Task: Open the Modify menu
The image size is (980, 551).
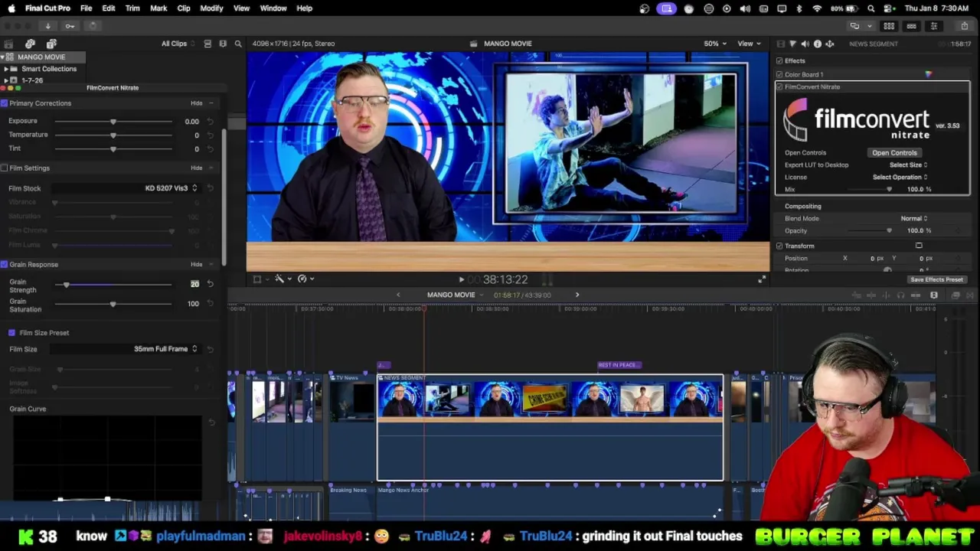Action: point(211,8)
